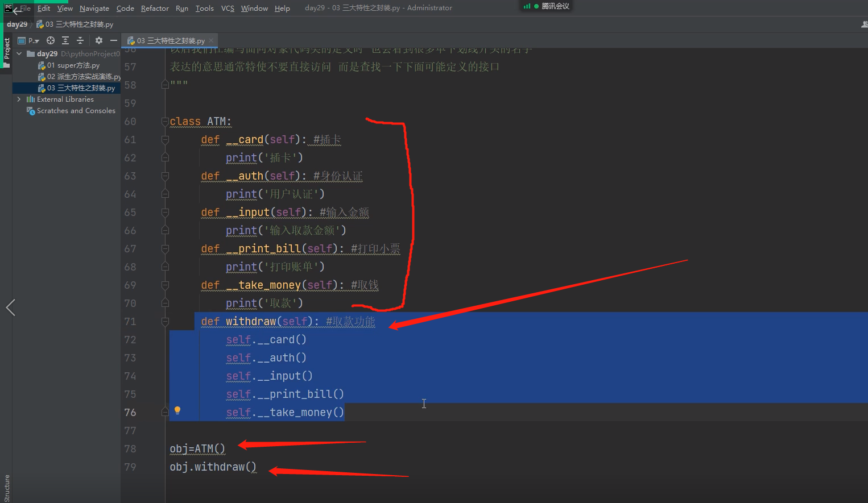The width and height of the screenshot is (868, 503).
Task: Click the 'obj.withdraw()' code on line 79
Action: coord(213,467)
